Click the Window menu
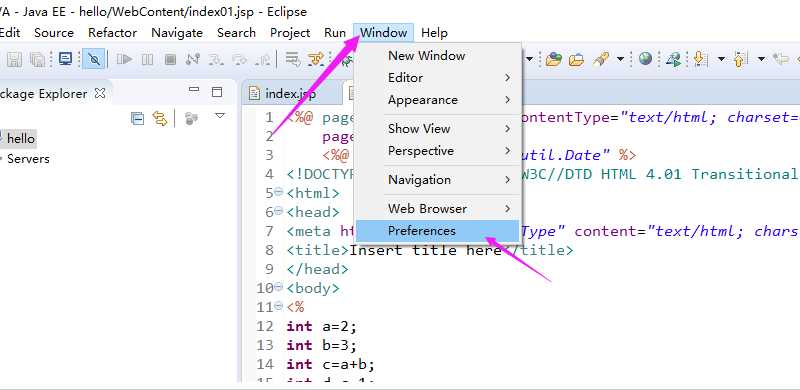Screen dimensions: 800x390 click(384, 33)
